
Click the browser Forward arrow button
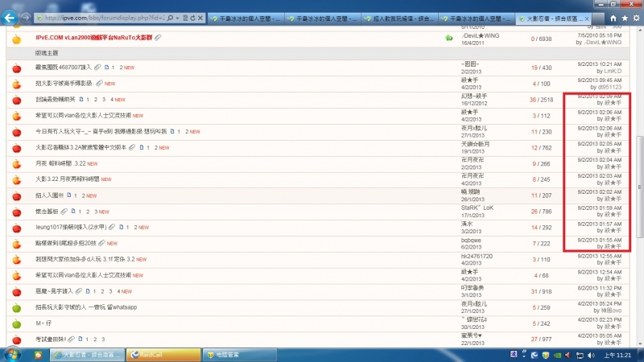[x=26, y=18]
